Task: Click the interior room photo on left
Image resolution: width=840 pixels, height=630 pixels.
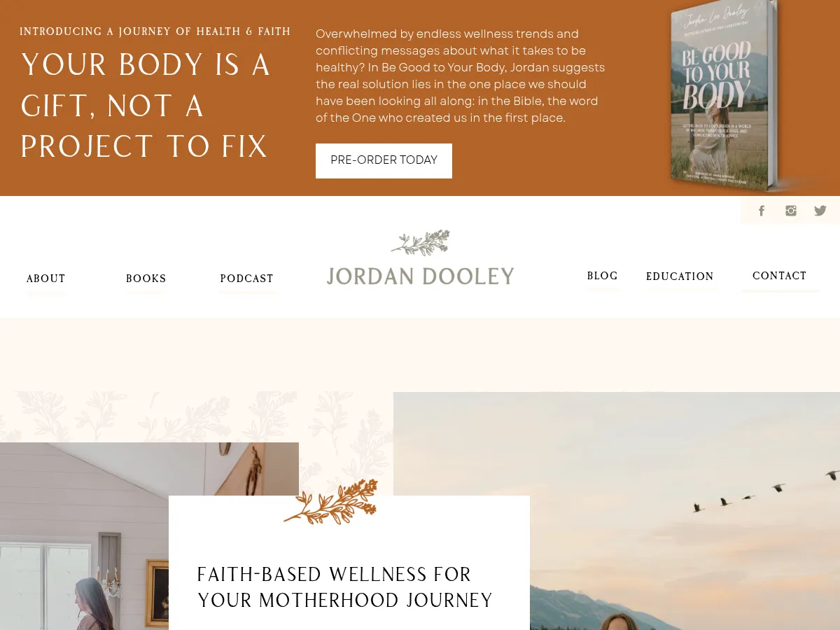Action: [x=84, y=536]
